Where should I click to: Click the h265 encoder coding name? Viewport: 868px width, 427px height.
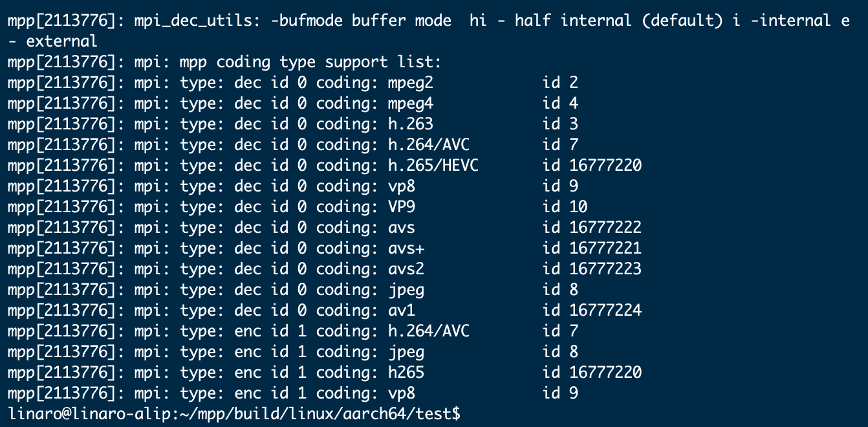(406, 373)
